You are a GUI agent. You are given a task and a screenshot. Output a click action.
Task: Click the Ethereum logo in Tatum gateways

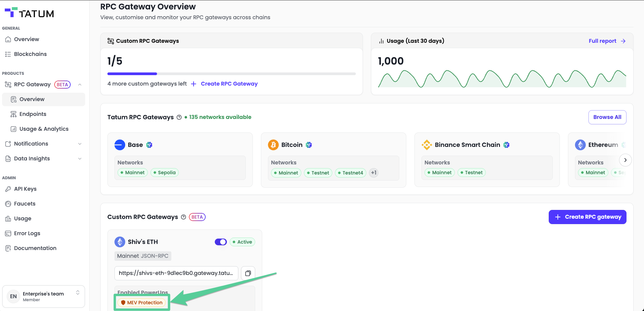pos(580,145)
